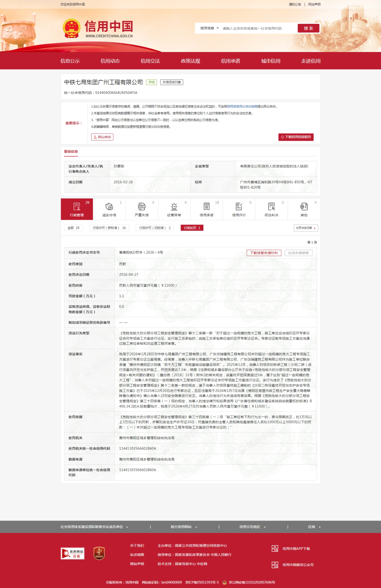Click the 政府网站找错 badge icon

pos(73,553)
